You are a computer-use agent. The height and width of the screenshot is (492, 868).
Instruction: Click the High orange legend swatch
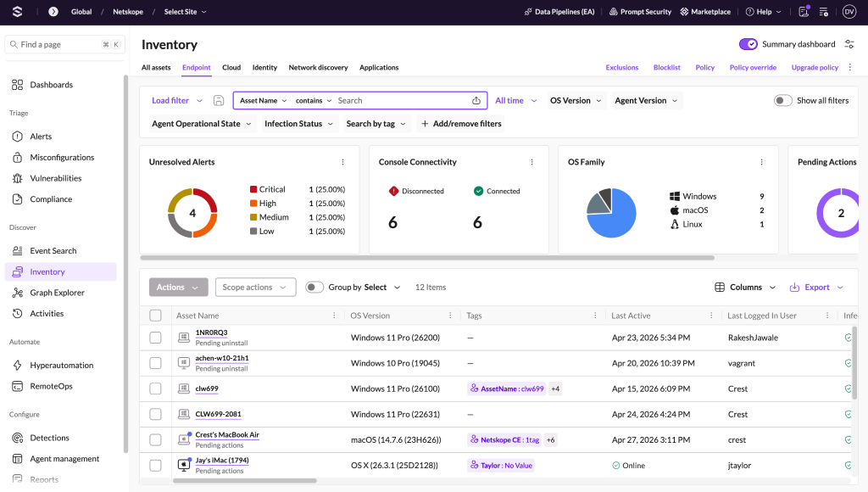[x=253, y=204]
